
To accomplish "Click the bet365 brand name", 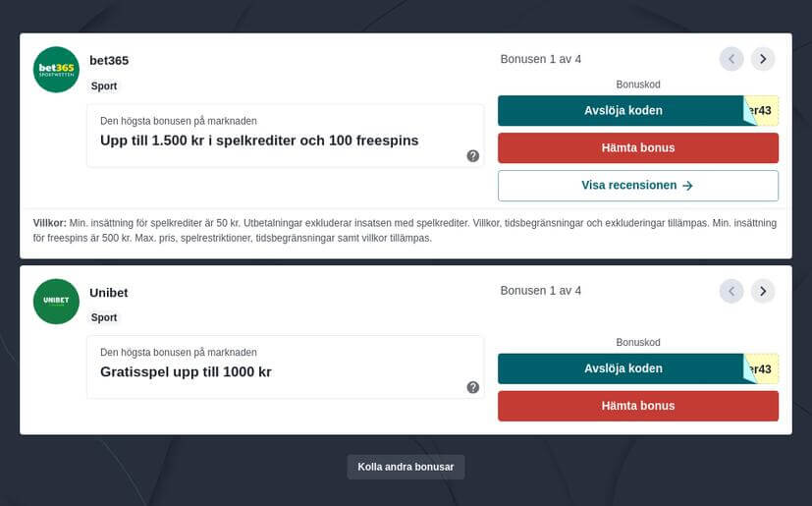I will (x=109, y=61).
